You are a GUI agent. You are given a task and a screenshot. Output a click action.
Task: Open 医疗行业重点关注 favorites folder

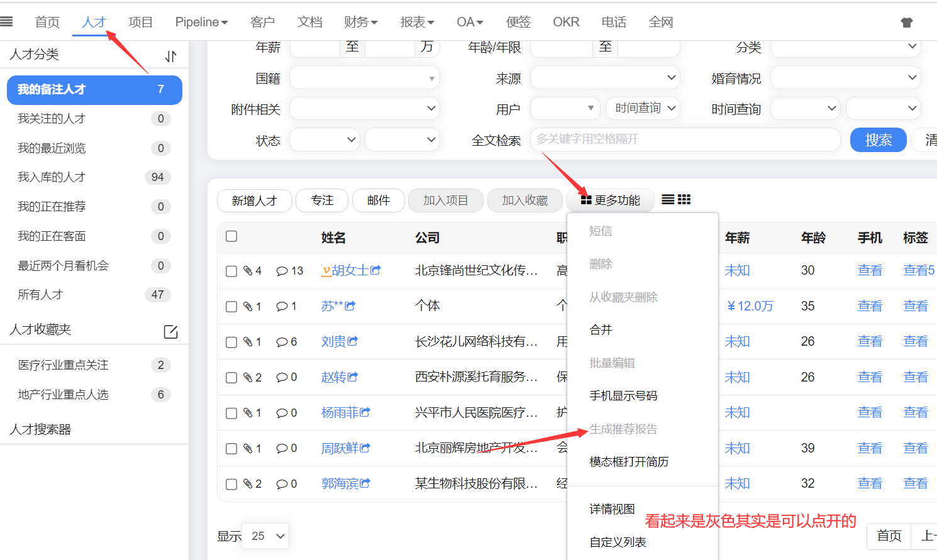click(x=94, y=365)
